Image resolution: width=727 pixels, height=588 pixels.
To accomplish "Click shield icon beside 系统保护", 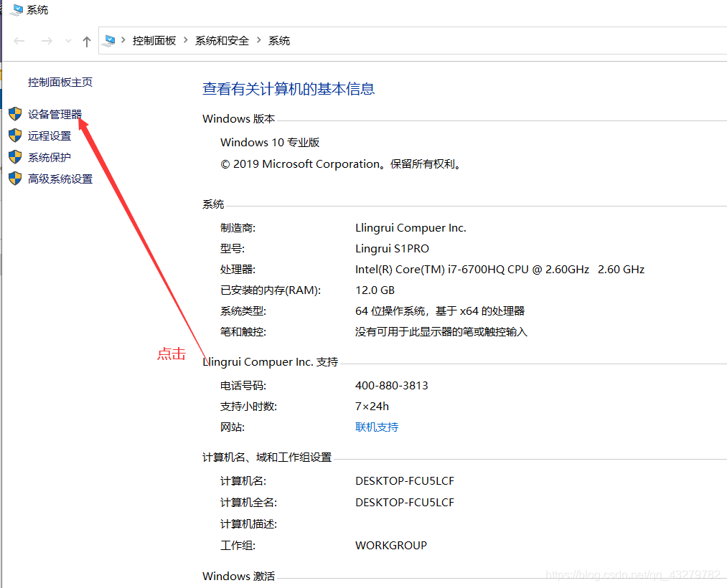I will coord(15,157).
